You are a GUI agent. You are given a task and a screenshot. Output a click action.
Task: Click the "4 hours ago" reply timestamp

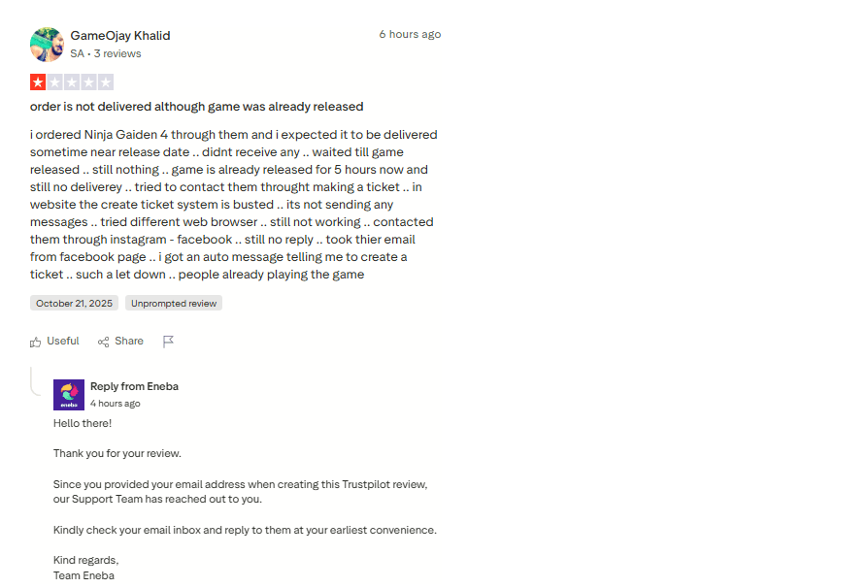[x=116, y=404]
